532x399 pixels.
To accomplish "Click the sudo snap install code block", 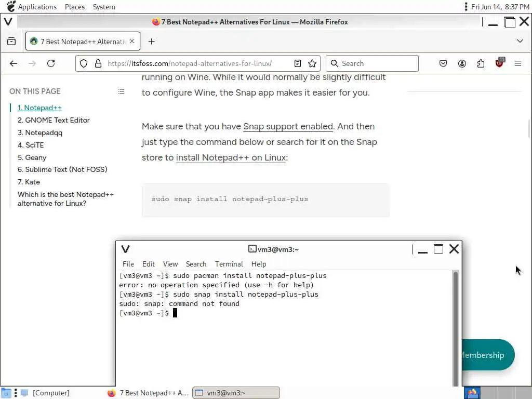I will (x=265, y=200).
